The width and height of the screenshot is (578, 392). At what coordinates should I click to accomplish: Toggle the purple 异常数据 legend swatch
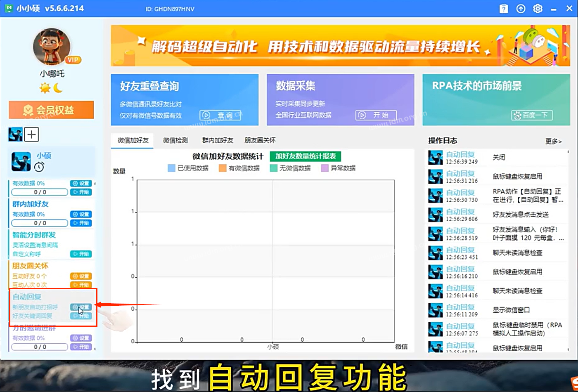[x=325, y=168]
